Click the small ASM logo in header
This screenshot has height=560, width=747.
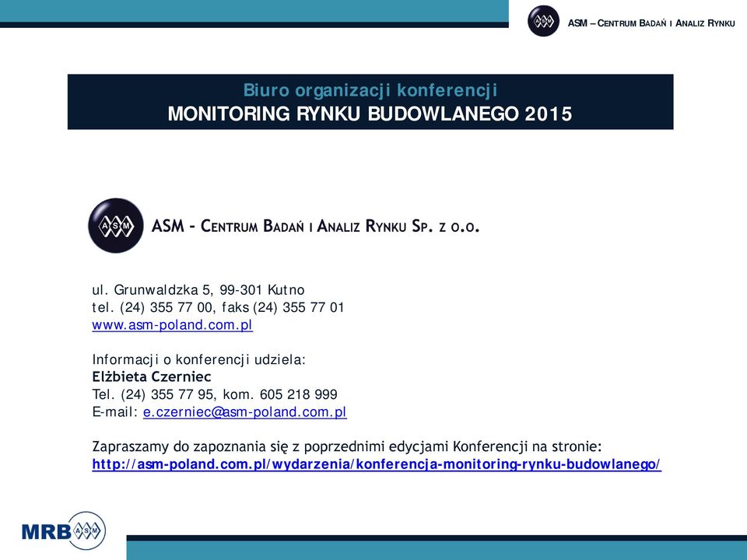[x=543, y=21]
